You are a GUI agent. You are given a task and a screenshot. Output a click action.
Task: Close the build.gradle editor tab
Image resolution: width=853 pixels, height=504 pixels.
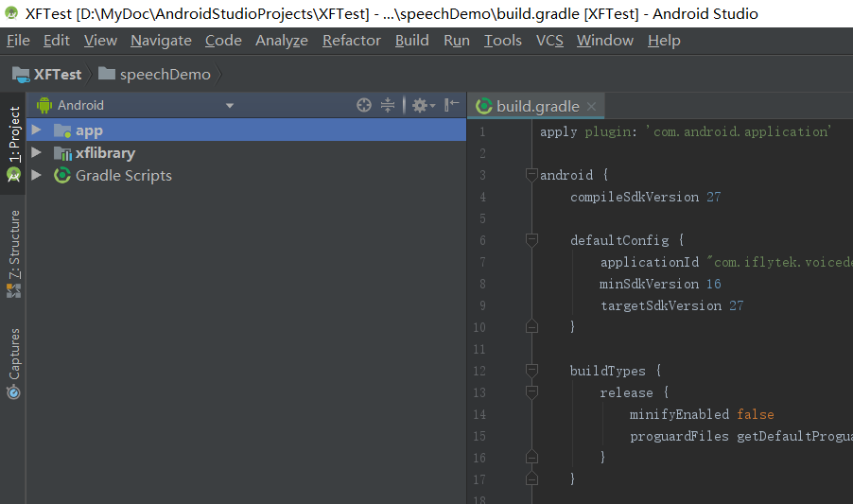pos(591,107)
